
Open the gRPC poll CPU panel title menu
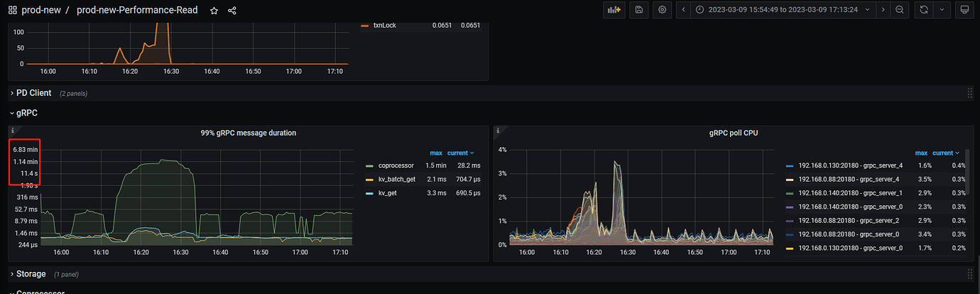[734, 133]
